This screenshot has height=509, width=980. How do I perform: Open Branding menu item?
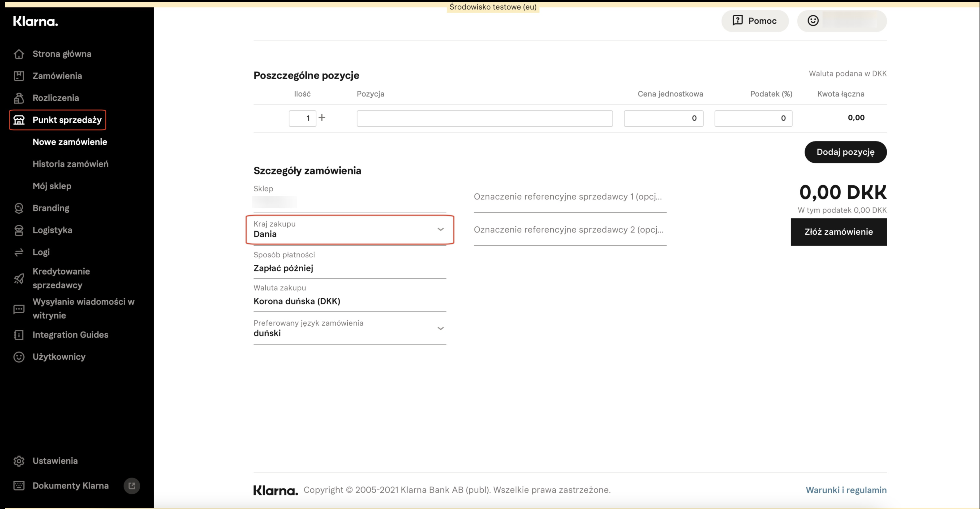51,208
